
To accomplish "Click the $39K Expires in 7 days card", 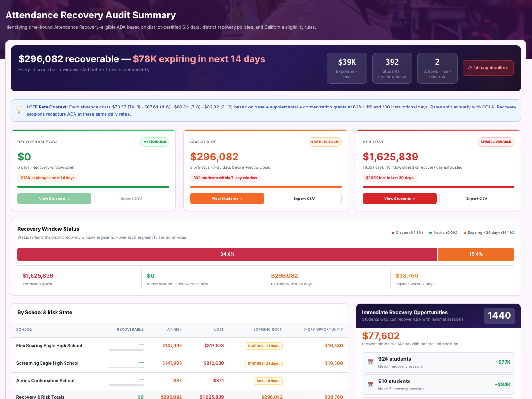I will (x=347, y=68).
